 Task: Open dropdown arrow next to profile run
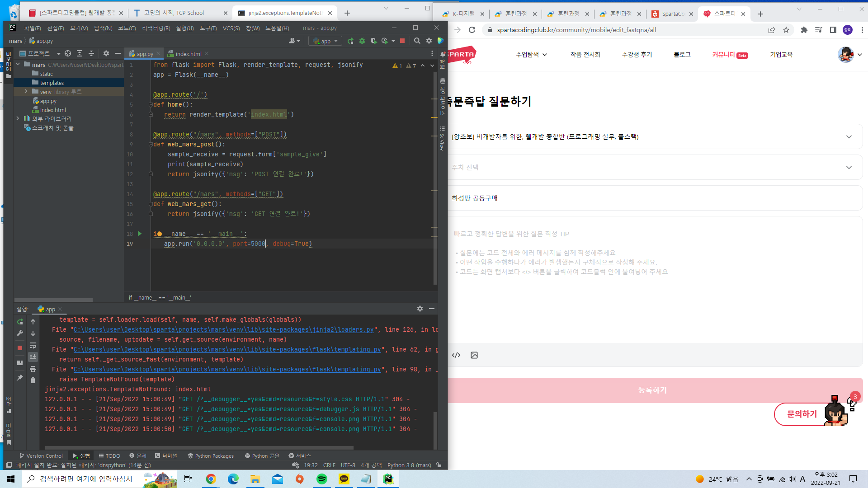tap(393, 41)
